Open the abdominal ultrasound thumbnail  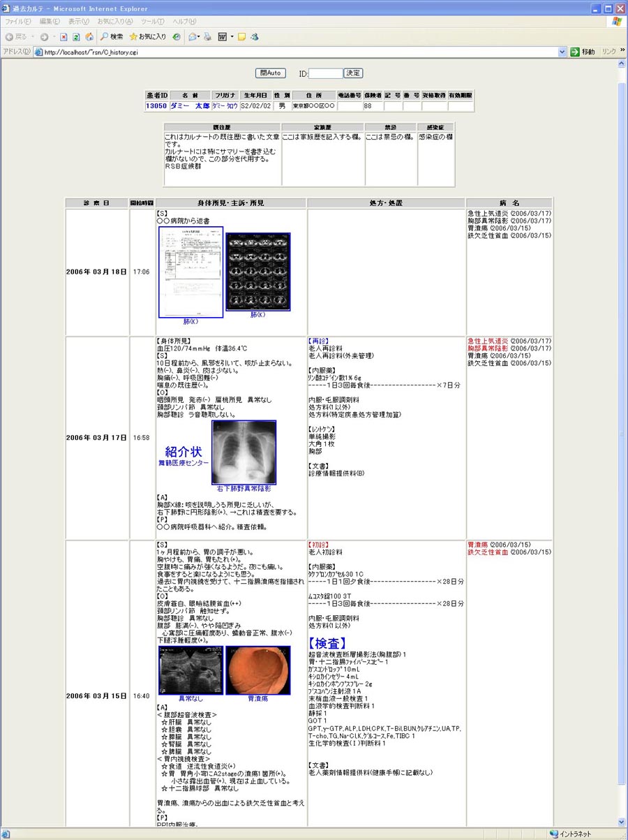tap(191, 670)
